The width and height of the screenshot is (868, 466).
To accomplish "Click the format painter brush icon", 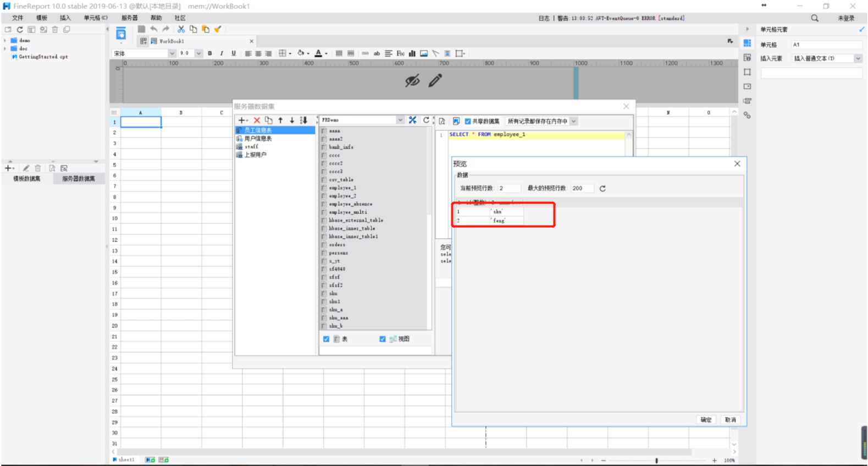I will [x=218, y=29].
